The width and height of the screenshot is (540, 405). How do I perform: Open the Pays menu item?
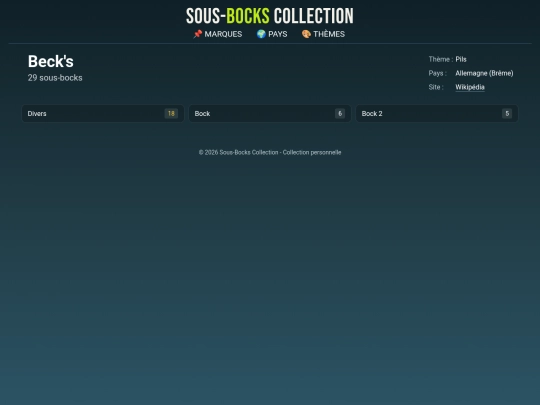(x=272, y=34)
